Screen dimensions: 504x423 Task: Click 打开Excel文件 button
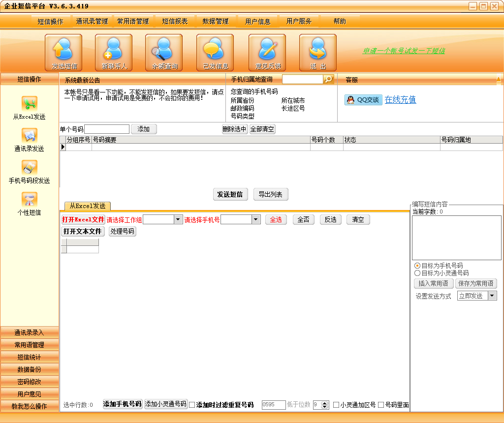click(83, 219)
